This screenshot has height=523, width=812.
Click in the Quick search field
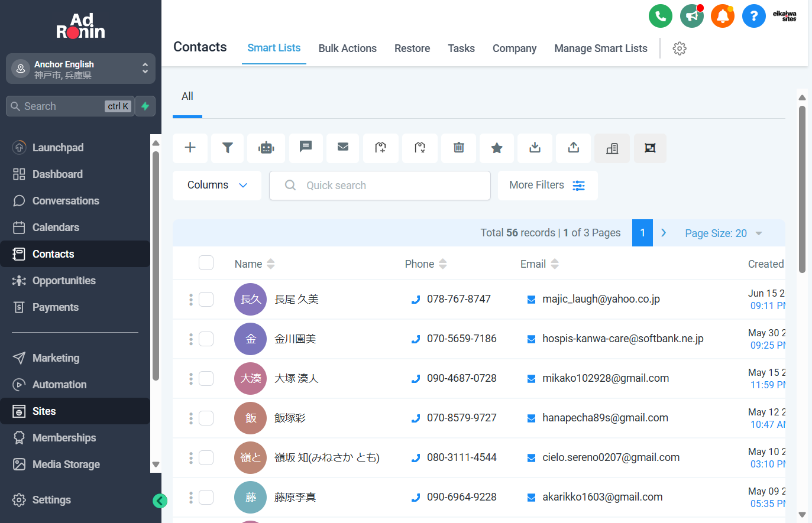(380, 186)
